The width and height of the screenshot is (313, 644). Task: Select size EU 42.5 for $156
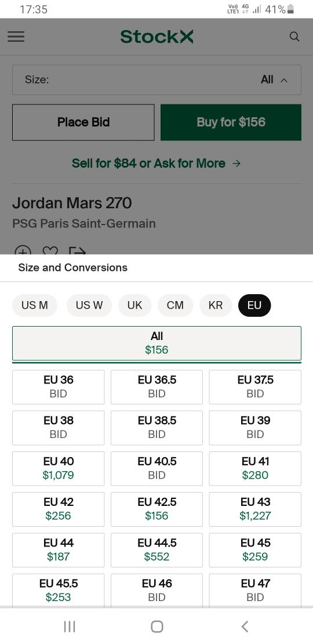click(156, 509)
